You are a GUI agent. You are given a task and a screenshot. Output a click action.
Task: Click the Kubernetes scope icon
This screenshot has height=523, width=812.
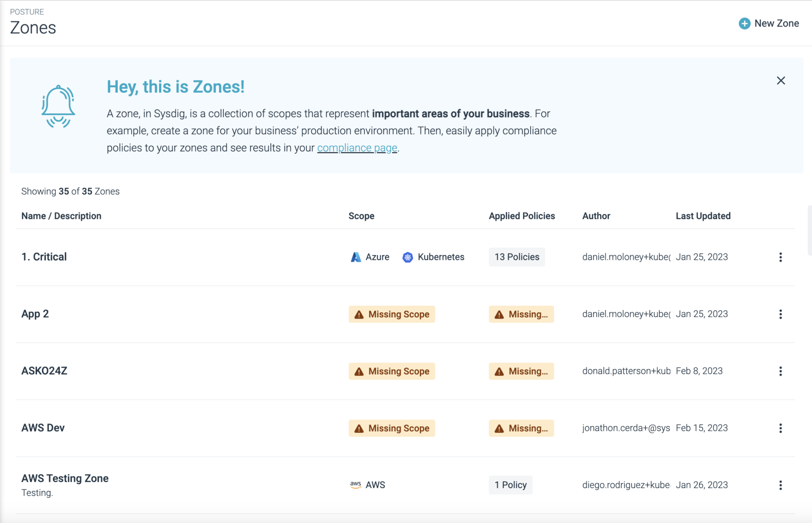coord(407,257)
